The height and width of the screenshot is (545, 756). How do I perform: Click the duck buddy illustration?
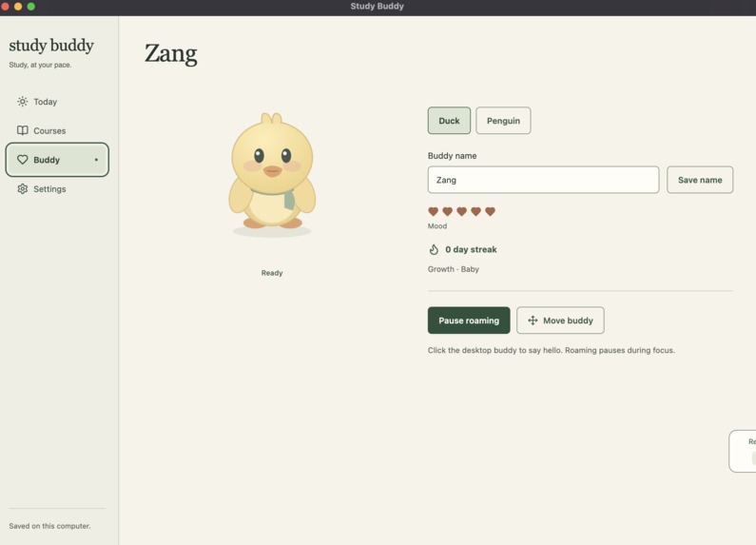pos(272,173)
